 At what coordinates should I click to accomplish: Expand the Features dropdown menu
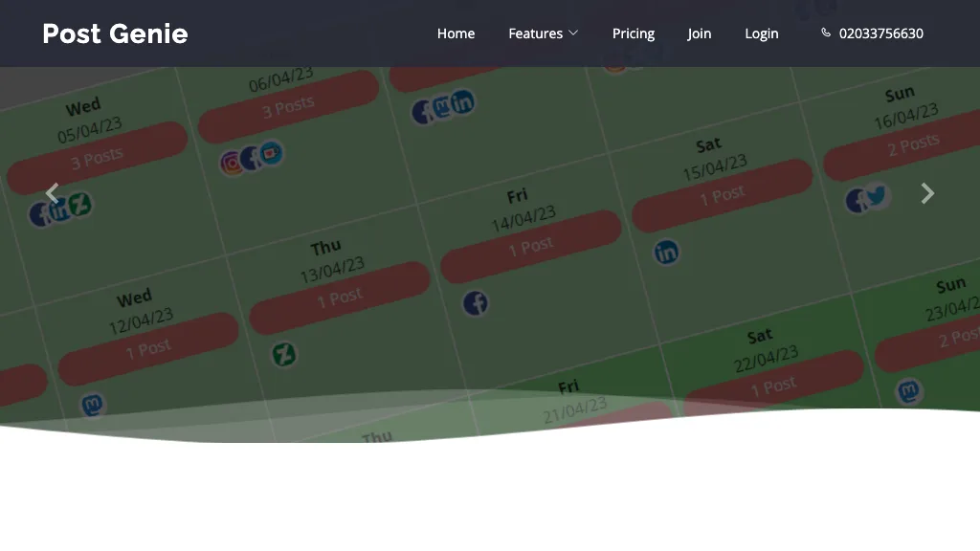[543, 33]
